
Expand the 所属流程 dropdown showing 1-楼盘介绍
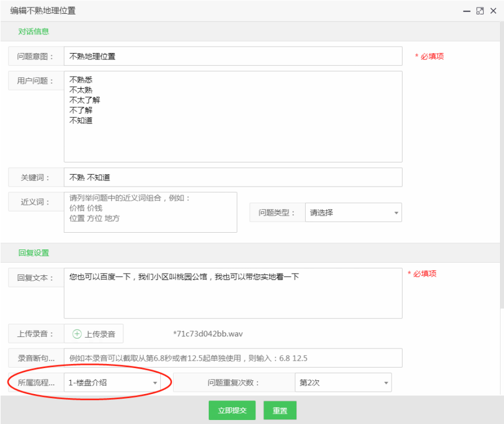(x=113, y=383)
